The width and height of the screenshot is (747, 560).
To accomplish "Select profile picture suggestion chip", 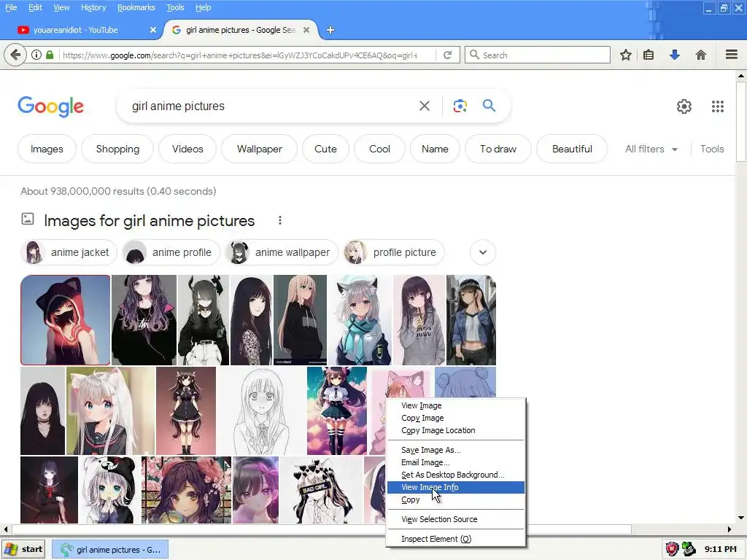I will pos(393,252).
